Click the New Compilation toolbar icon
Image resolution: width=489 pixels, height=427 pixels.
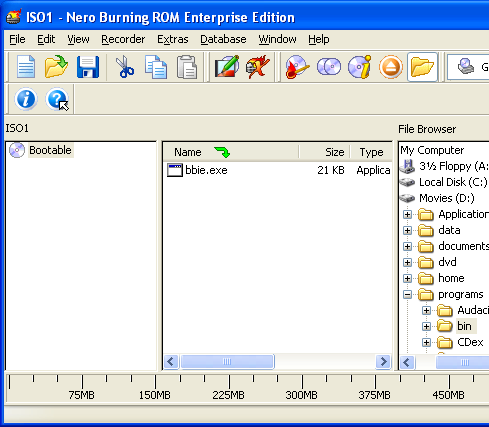[x=26, y=67]
